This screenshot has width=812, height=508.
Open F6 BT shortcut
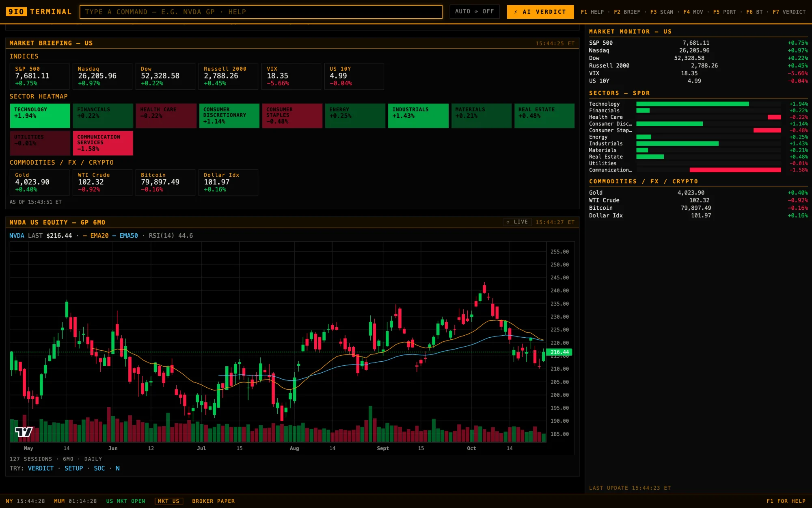click(754, 12)
